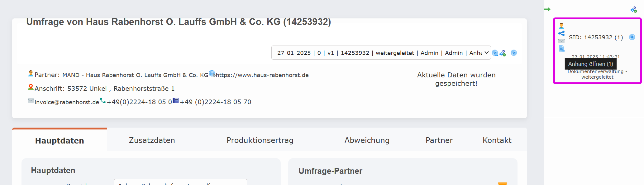Click the disc icon next to SID 14253932
Screen dimensions: 644x185
pyautogui.click(x=632, y=37)
